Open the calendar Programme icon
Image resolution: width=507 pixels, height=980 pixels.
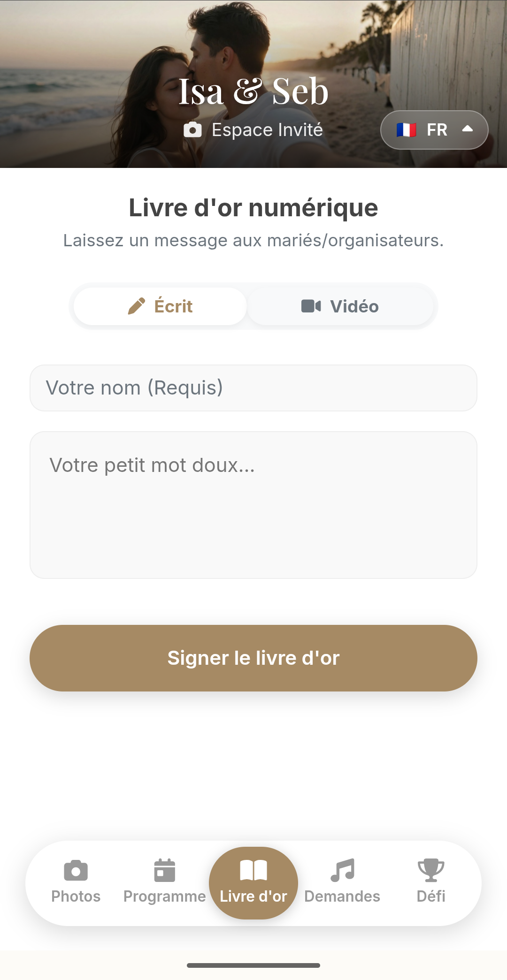[x=164, y=871]
